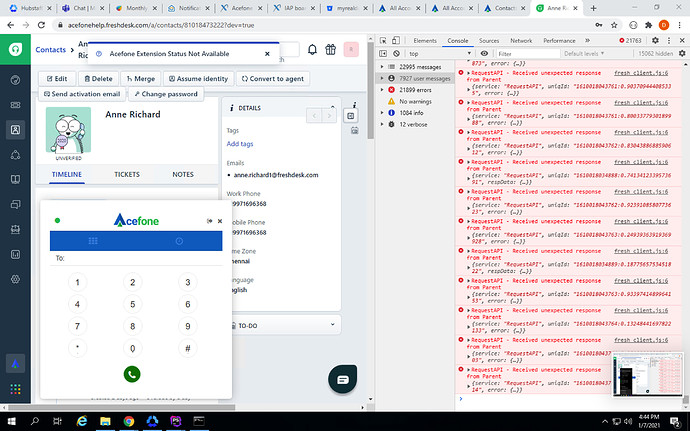Open the call history tab in Acefone widget
690x431 pixels.
[179, 241]
